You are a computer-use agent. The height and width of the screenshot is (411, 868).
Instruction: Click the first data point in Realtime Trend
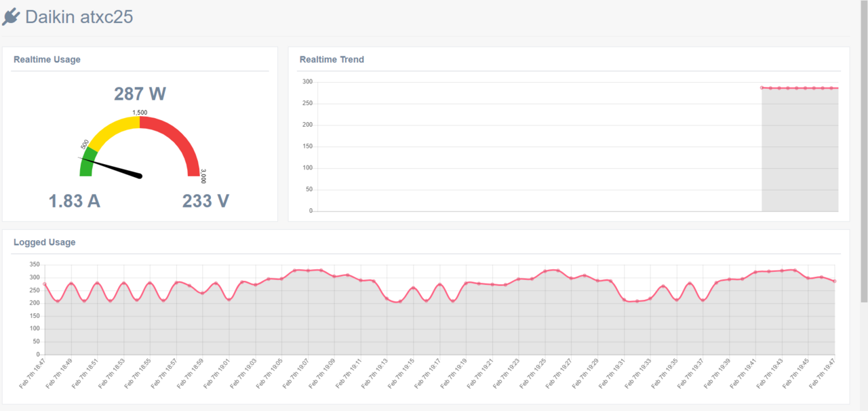(x=762, y=87)
